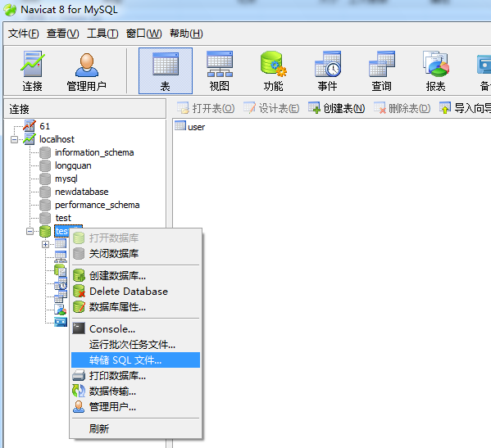Open the 工具(T) menu
Image resolution: width=491 pixels, height=448 pixels.
[102, 33]
